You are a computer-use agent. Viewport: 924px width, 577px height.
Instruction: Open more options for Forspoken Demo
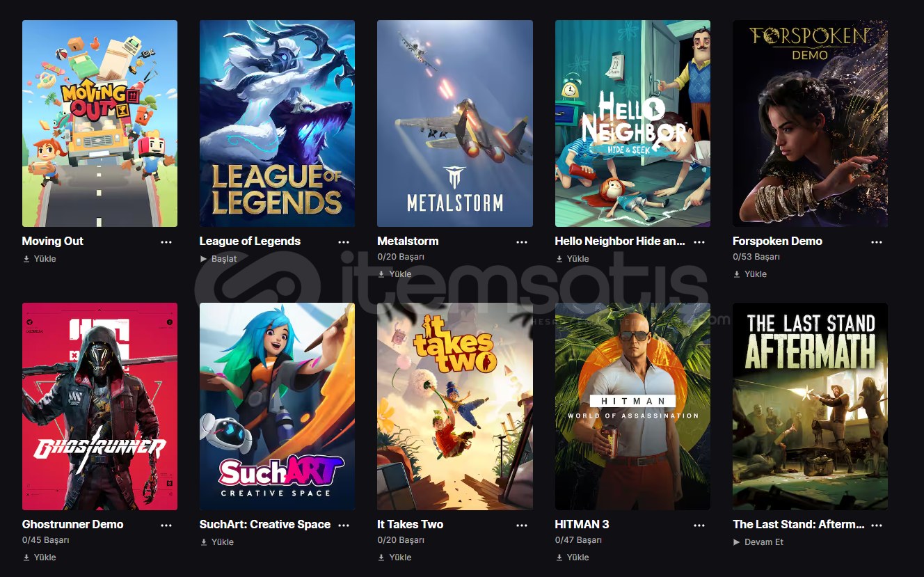pyautogui.click(x=877, y=242)
